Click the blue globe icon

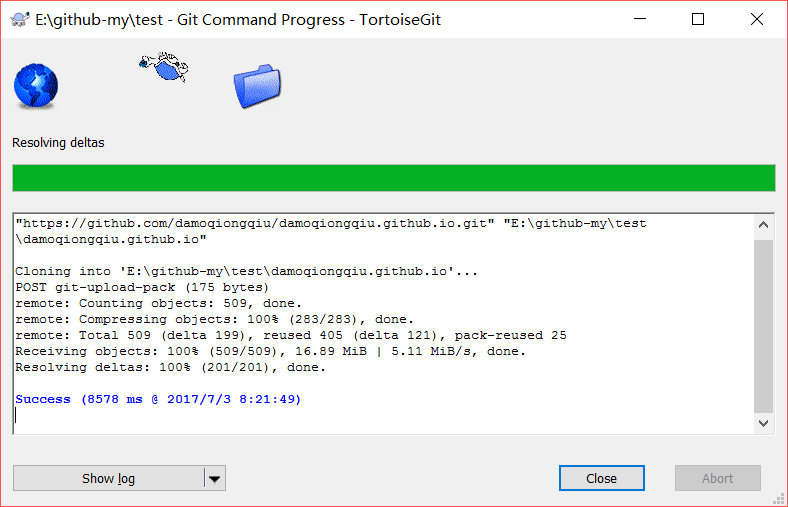(x=36, y=85)
